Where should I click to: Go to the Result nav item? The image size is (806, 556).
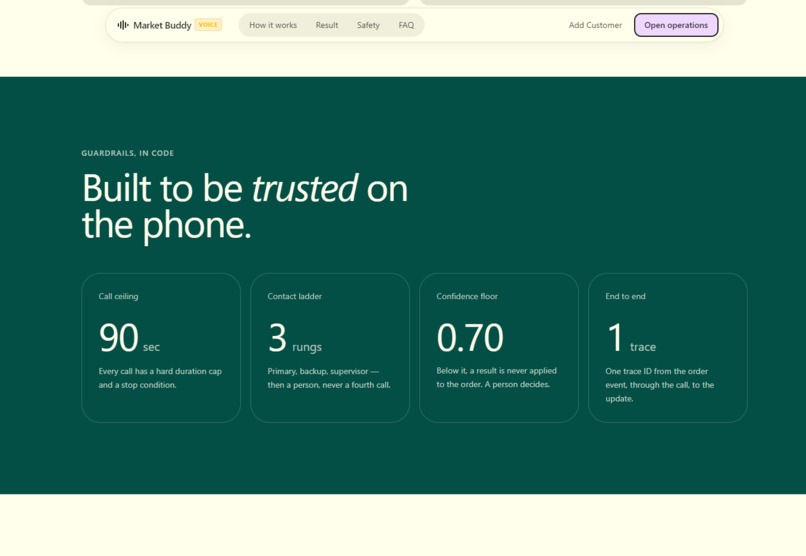coord(327,25)
